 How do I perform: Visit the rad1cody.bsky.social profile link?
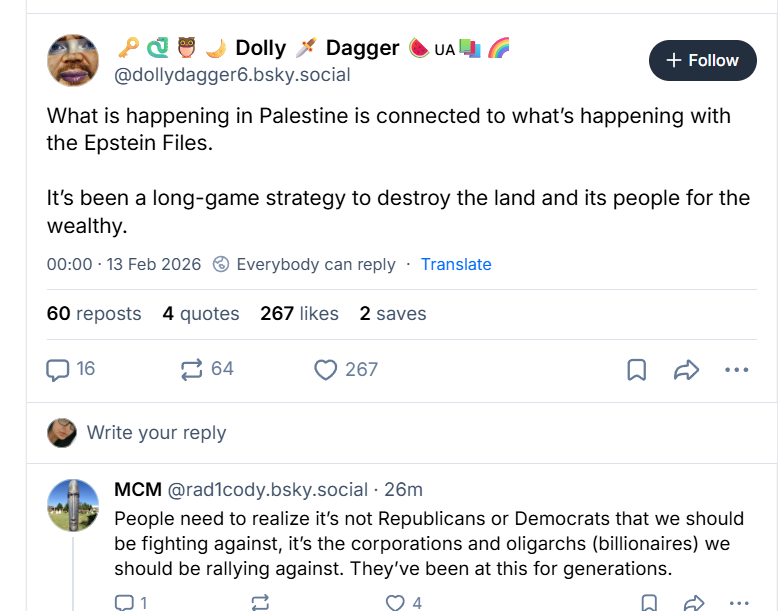pos(267,489)
